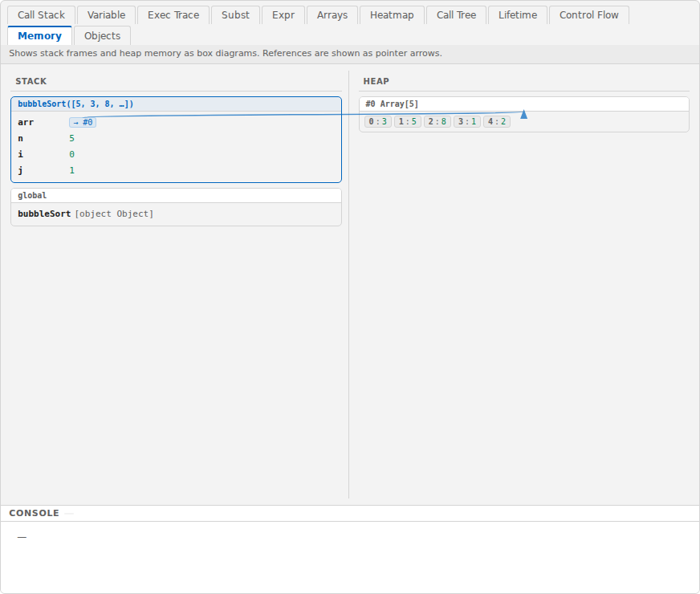Show the Heatmap tab
The image size is (700, 594).
coord(392,15)
